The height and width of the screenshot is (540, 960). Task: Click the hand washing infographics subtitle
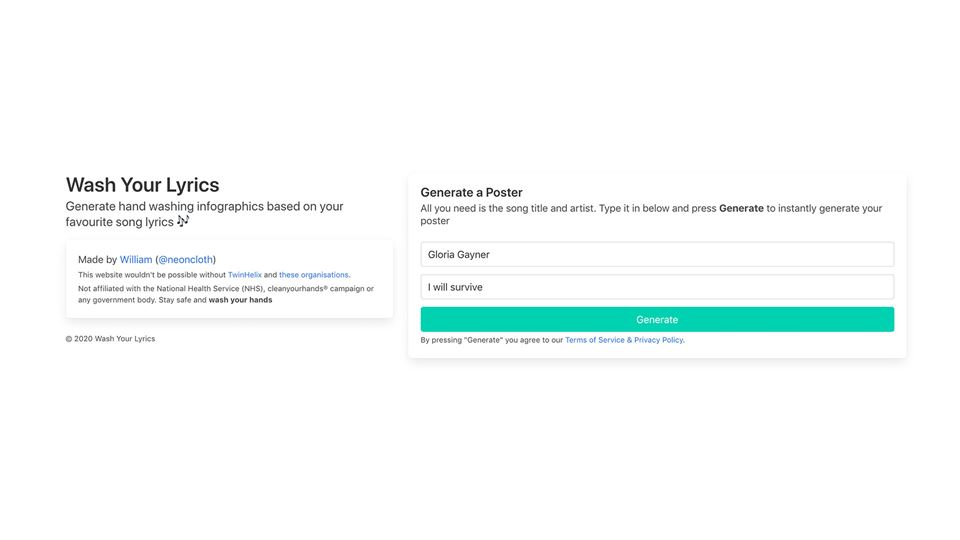tap(204, 214)
